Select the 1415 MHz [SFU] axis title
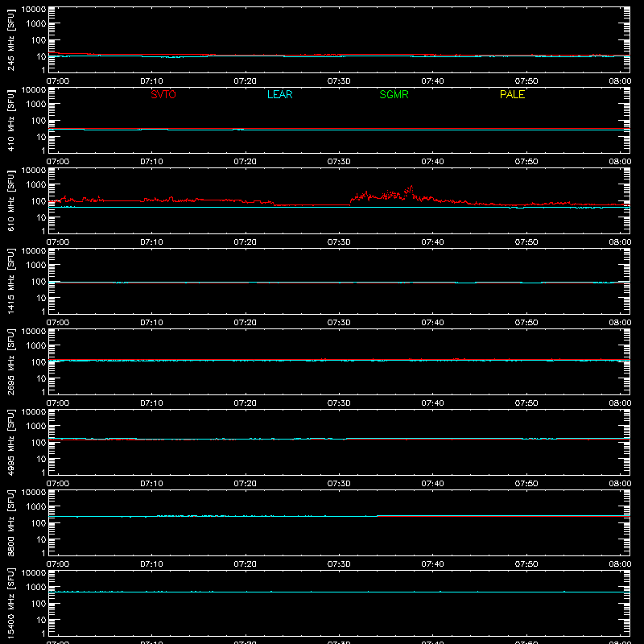Screen dimensions: 644x644 click(10, 282)
